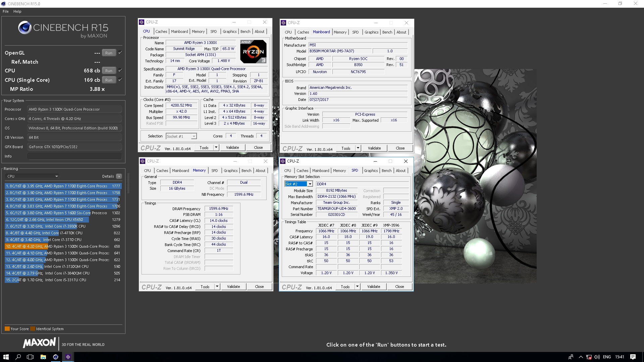Select ranking row 10 Ryzen 3 1300X 658
This screenshot has width=644, height=362.
tap(63, 246)
